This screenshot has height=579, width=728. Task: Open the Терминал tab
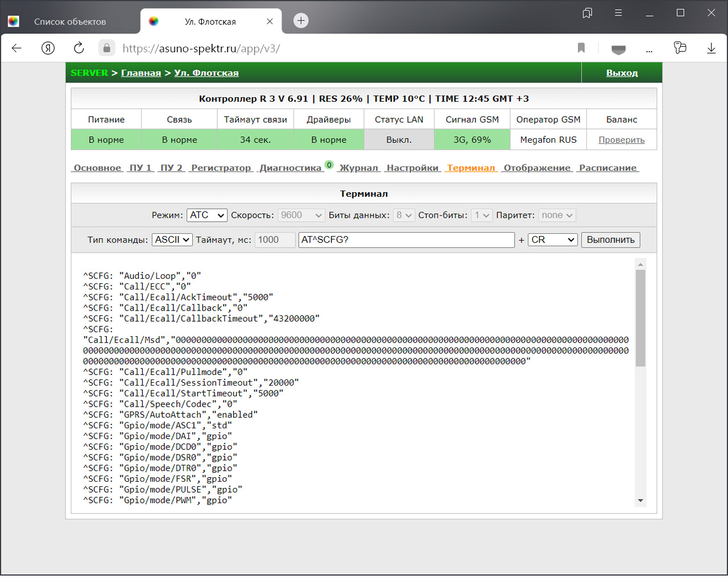(x=471, y=168)
